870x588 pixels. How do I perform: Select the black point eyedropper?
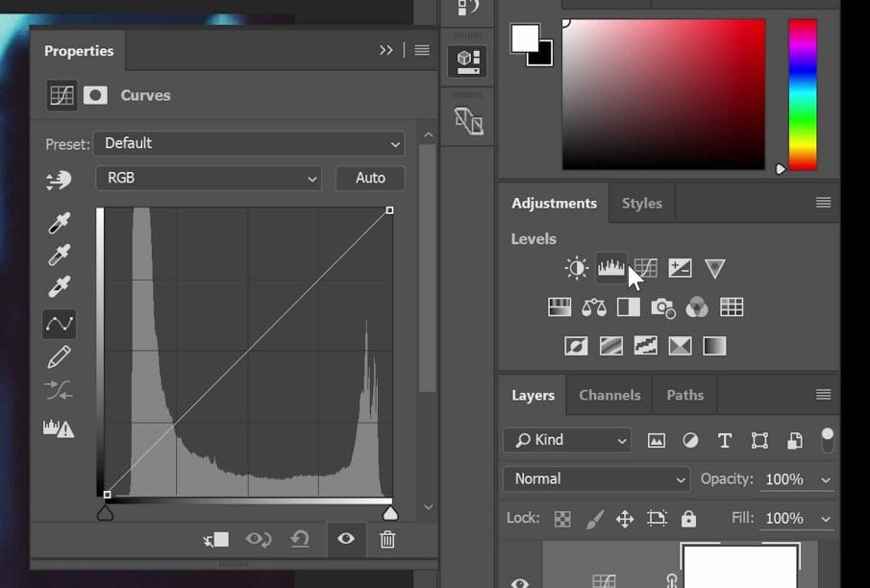point(60,224)
